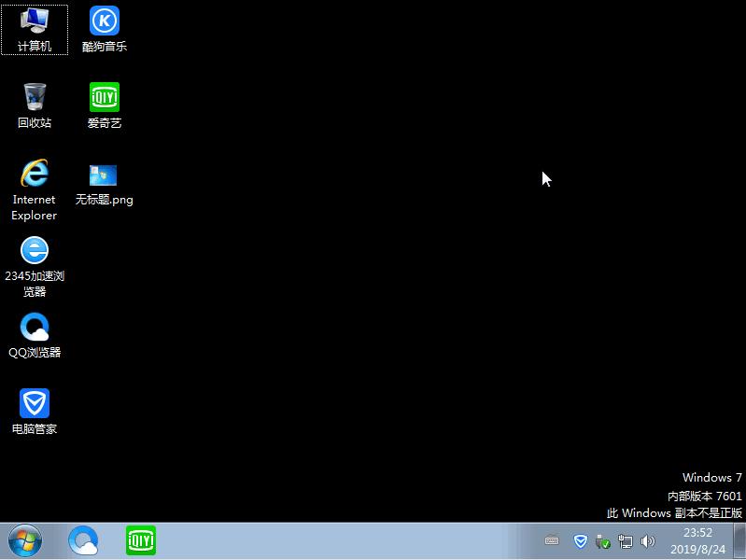
Task: Click the clock showing 23:52
Action: click(698, 533)
